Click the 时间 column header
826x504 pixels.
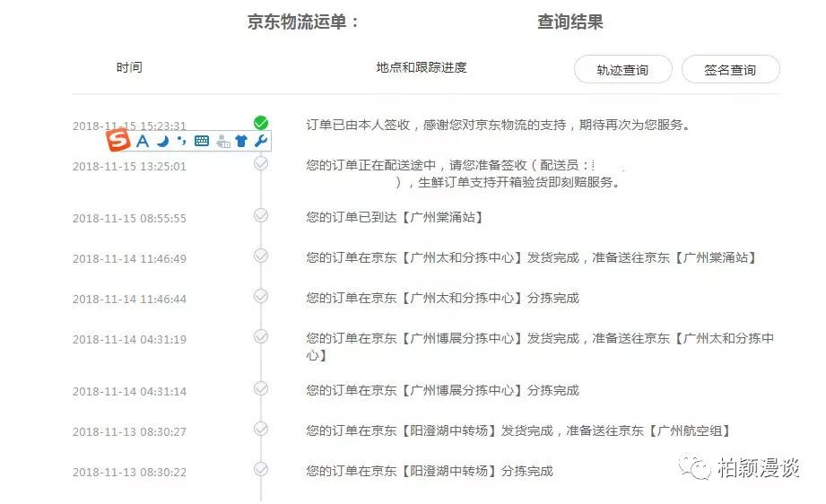[x=129, y=67]
